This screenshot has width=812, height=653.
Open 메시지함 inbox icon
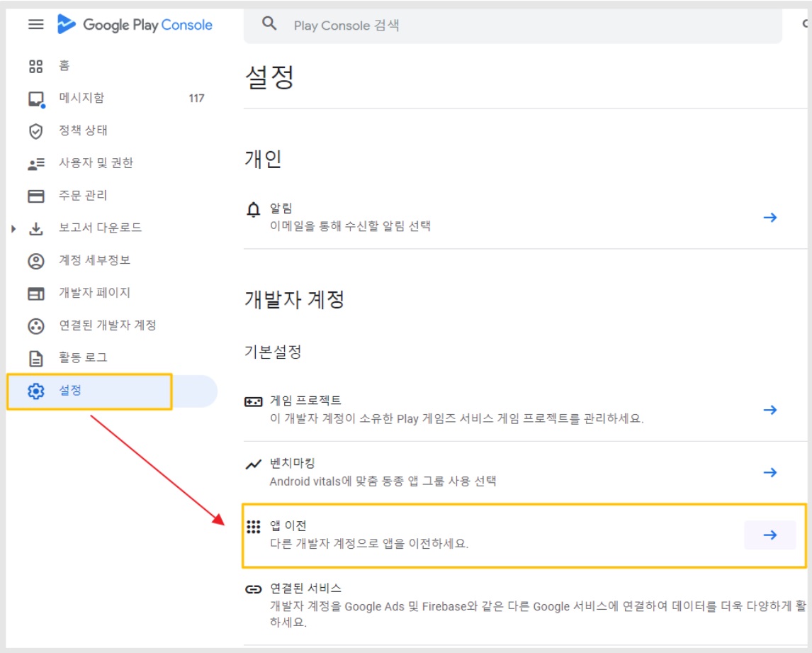pos(36,99)
